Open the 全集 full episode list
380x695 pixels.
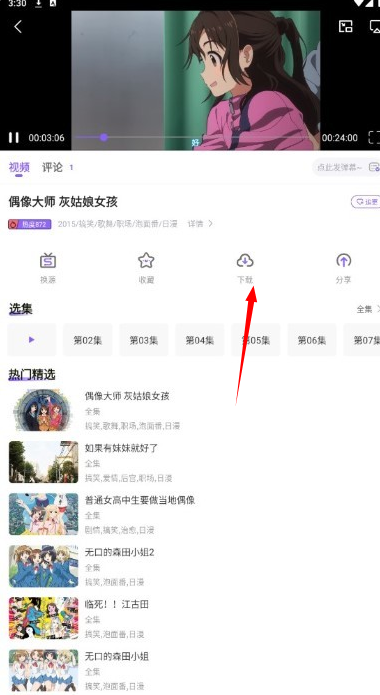(x=368, y=309)
